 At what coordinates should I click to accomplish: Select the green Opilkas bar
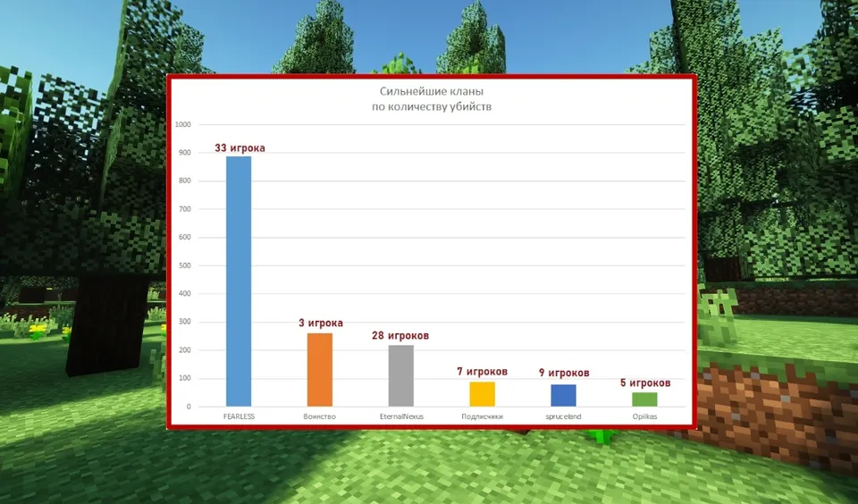pos(644,399)
